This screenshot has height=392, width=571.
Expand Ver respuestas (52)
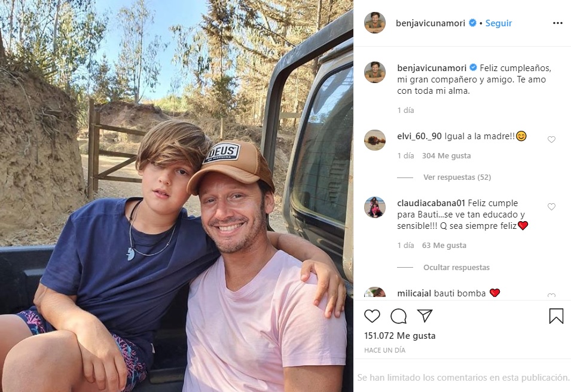point(457,177)
